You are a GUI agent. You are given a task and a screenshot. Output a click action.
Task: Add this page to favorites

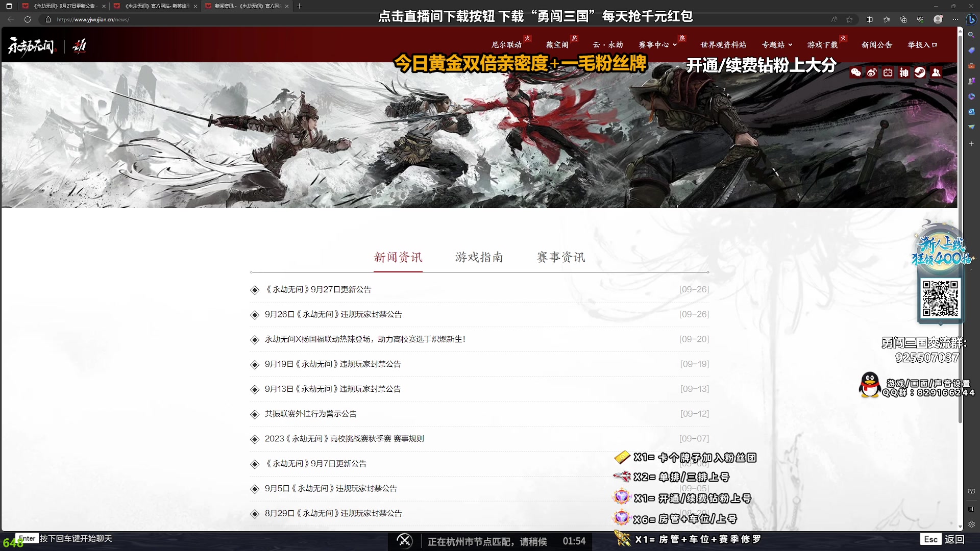point(849,19)
